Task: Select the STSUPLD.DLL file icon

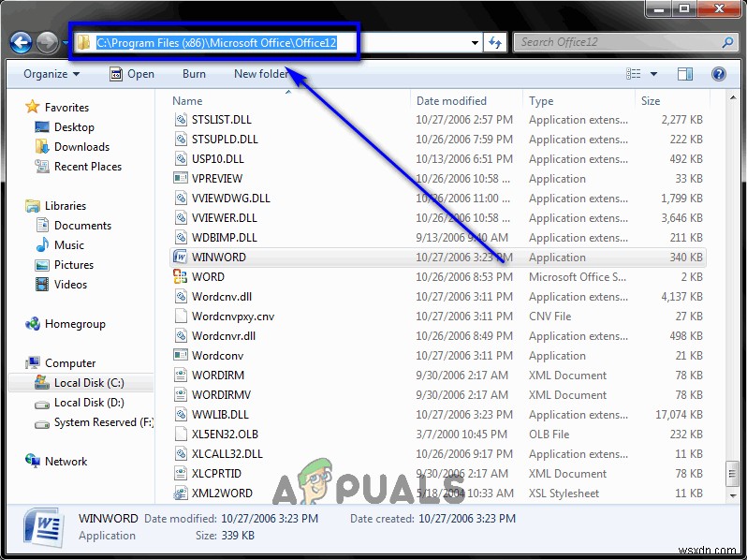Action: (181, 140)
